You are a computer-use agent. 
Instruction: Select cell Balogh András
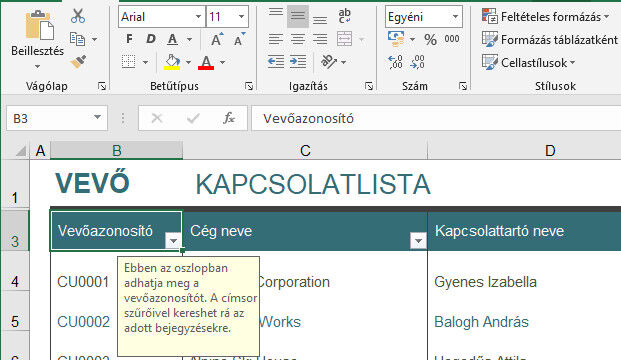481,322
